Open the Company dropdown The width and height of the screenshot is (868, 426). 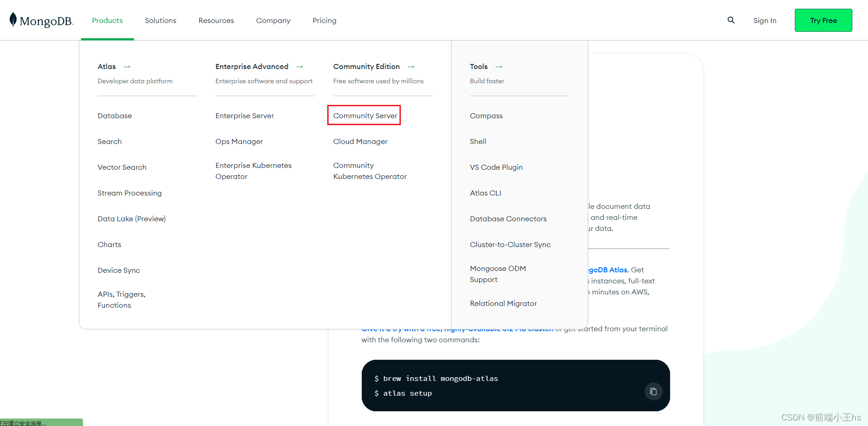click(273, 20)
